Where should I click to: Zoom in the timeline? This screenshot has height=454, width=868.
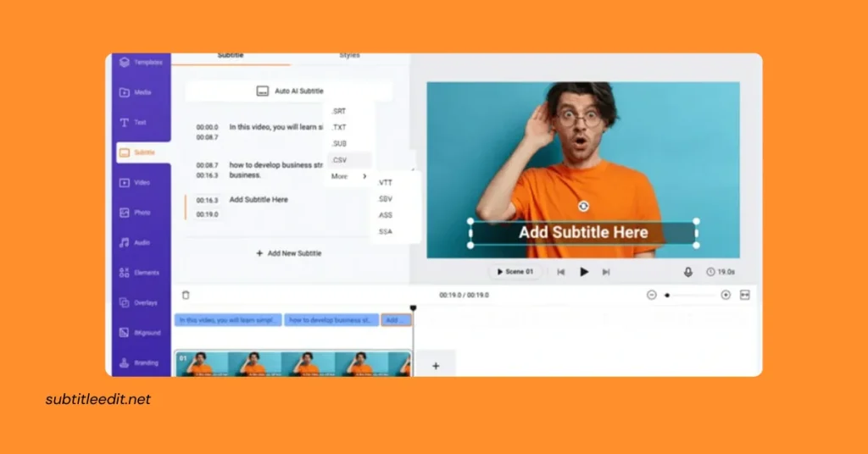726,296
